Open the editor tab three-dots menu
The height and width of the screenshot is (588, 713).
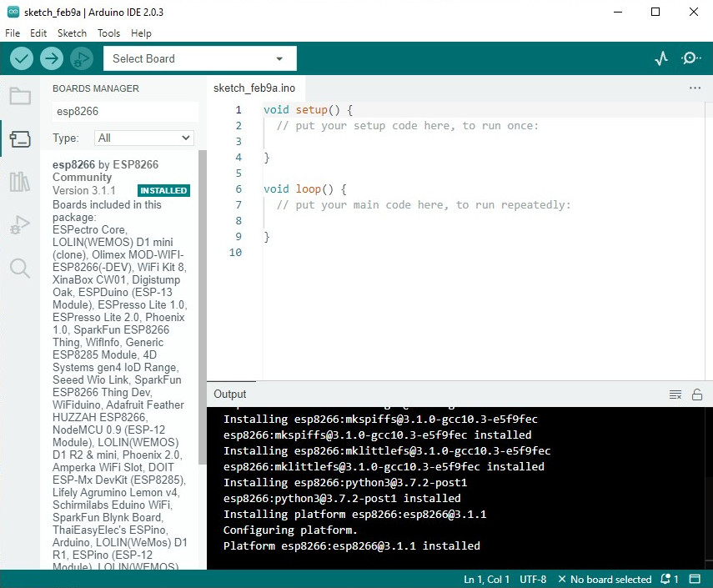[695, 88]
